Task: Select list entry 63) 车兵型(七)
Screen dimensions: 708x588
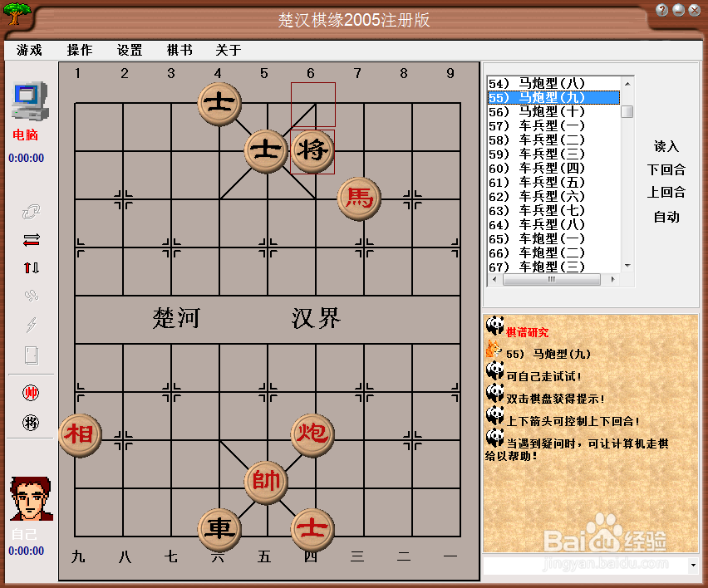Action: [553, 211]
